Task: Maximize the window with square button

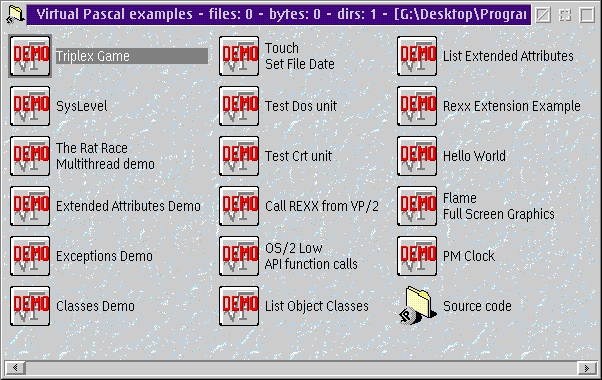Action: click(x=587, y=15)
